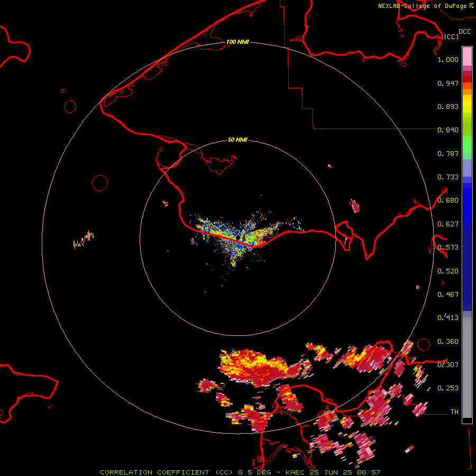Select the 0.627 scale value
The width and height of the screenshot is (476, 476).
[448, 224]
